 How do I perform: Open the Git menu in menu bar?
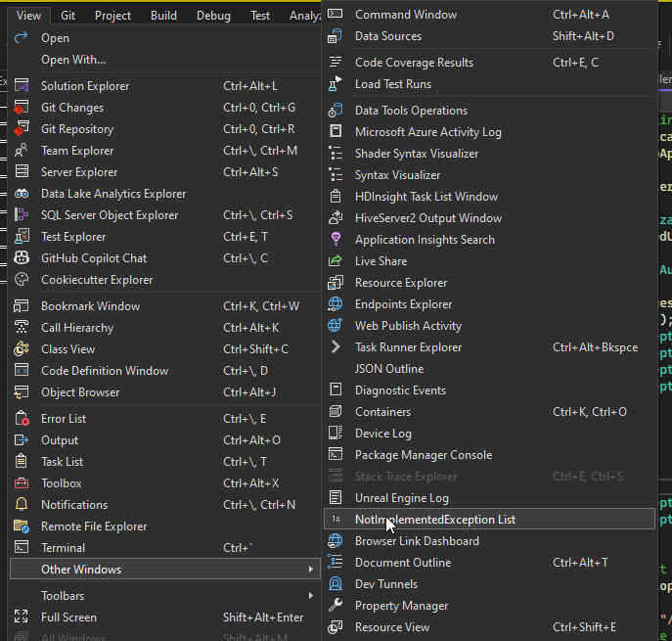click(67, 16)
